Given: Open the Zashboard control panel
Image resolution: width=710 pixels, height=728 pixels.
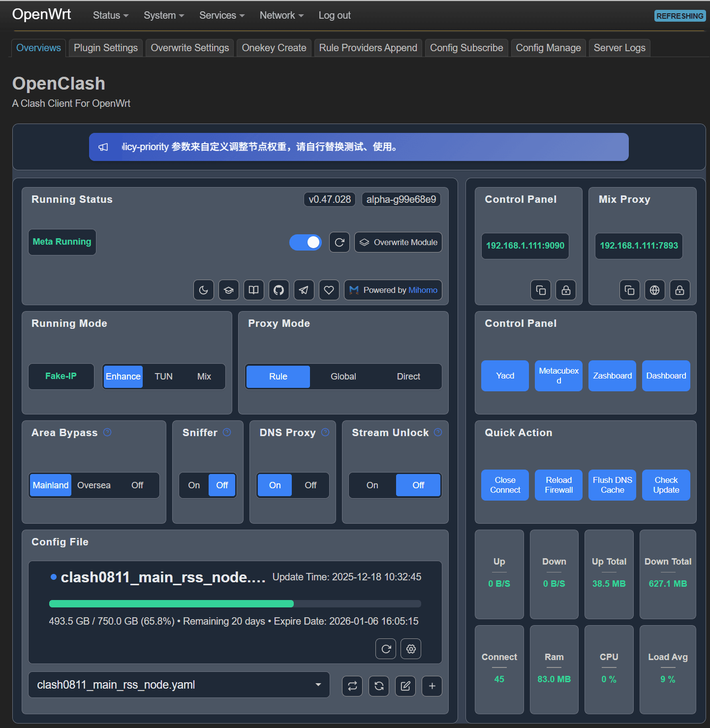Looking at the screenshot, I should click(x=612, y=376).
